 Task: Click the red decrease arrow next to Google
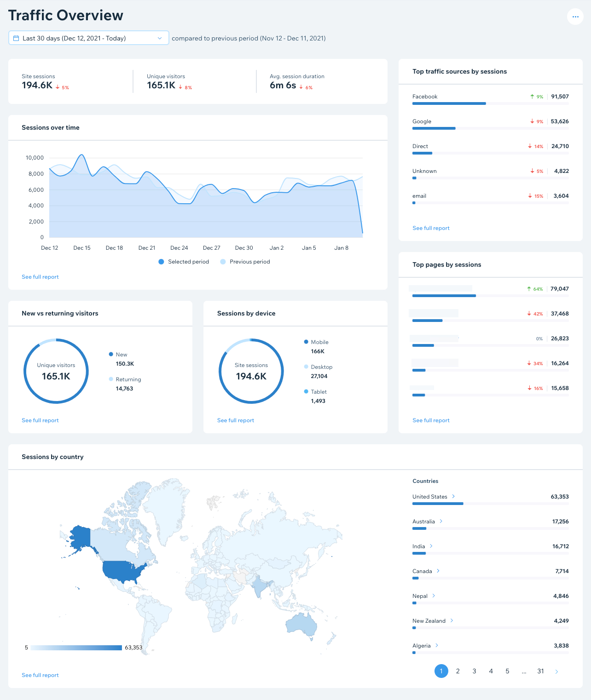[x=532, y=121]
